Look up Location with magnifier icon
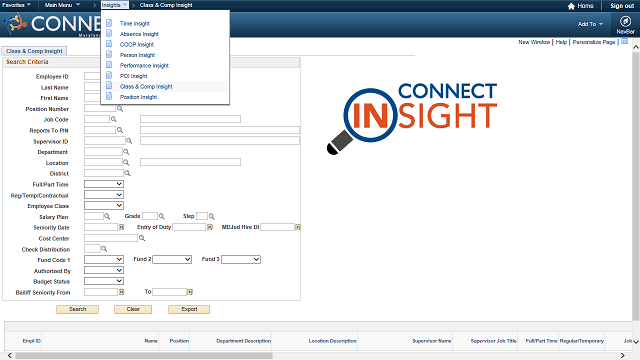Image resolution: width=640 pixels, height=360 pixels. click(x=126, y=162)
